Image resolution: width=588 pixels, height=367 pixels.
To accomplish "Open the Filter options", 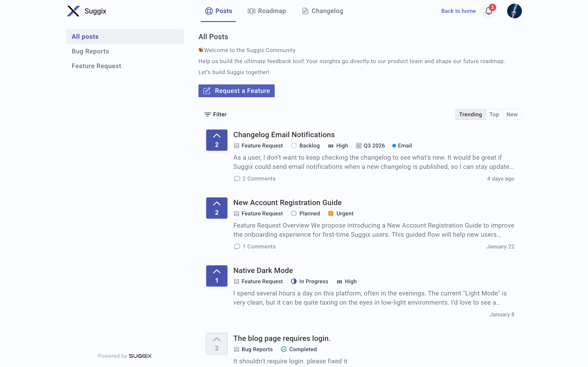I will (x=215, y=114).
